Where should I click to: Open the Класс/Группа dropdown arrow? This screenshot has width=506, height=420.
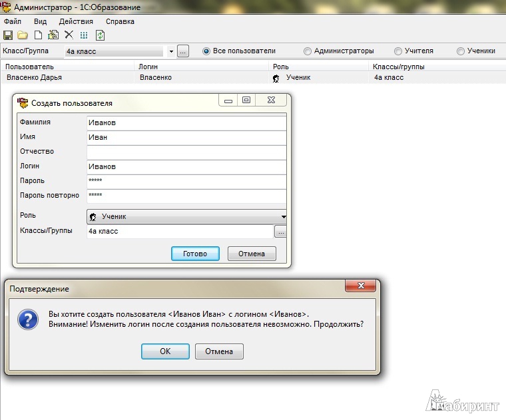[171, 51]
